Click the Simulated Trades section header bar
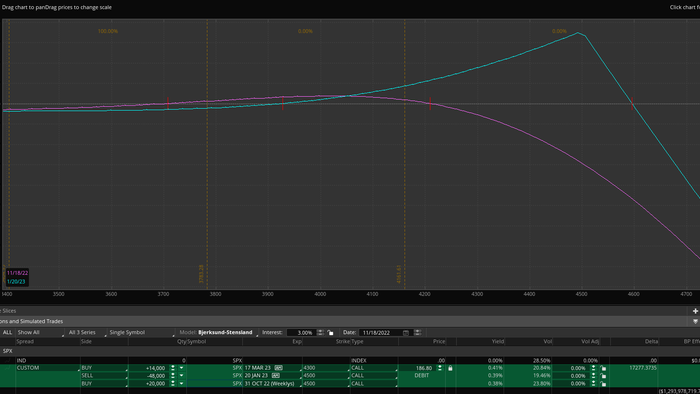This screenshot has height=394, width=700. point(350,321)
